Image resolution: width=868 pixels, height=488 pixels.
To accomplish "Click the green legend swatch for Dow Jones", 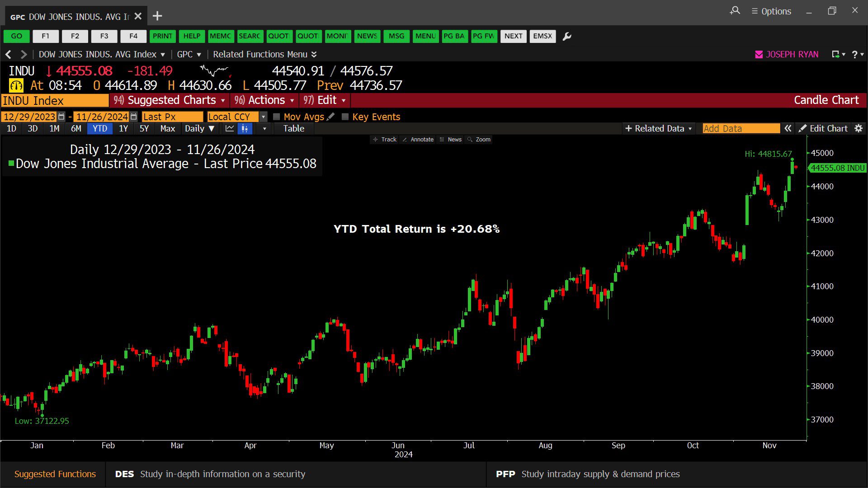I will pos(11,163).
